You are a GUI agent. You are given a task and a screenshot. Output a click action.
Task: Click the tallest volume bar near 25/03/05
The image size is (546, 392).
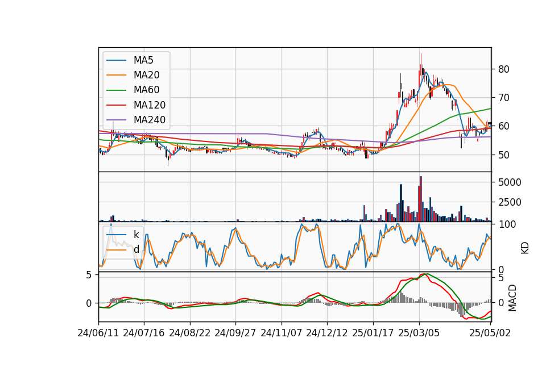[x=421, y=199]
